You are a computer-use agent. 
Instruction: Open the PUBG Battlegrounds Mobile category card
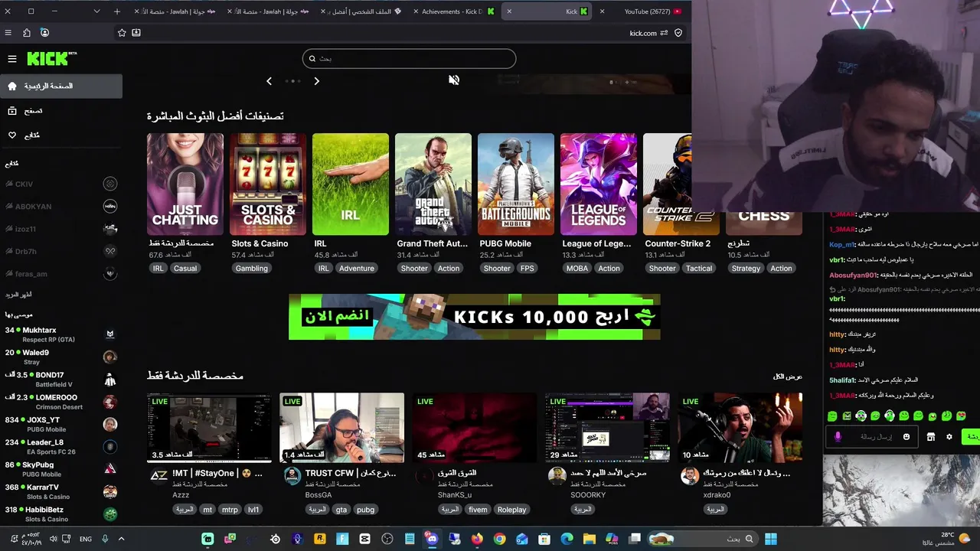[516, 184]
